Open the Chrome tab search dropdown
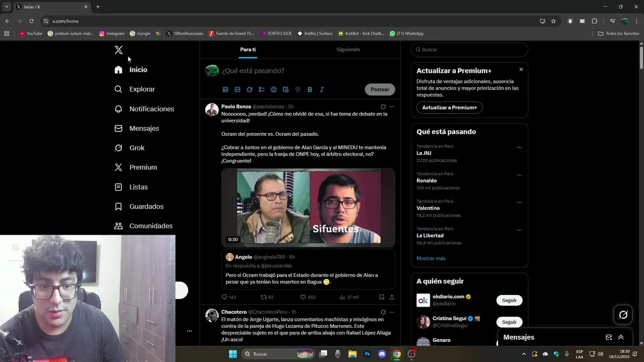Screen dimensions: 644x362 pyautogui.click(x=7, y=7)
